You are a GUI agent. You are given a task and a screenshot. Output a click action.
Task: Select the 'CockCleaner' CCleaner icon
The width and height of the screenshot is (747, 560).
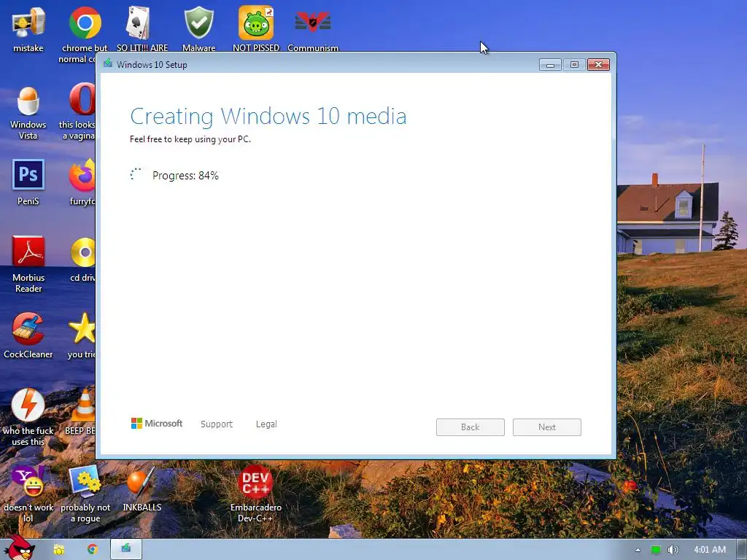click(28, 329)
